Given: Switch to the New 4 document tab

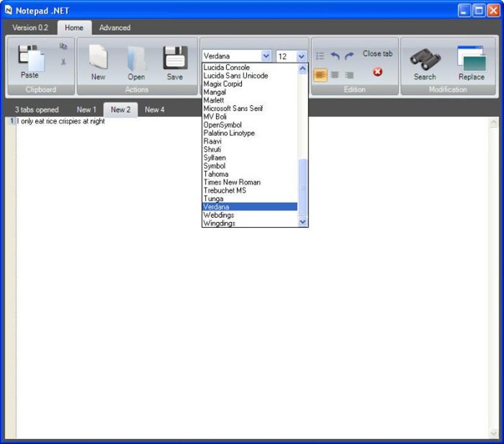Looking at the screenshot, I should (155, 110).
